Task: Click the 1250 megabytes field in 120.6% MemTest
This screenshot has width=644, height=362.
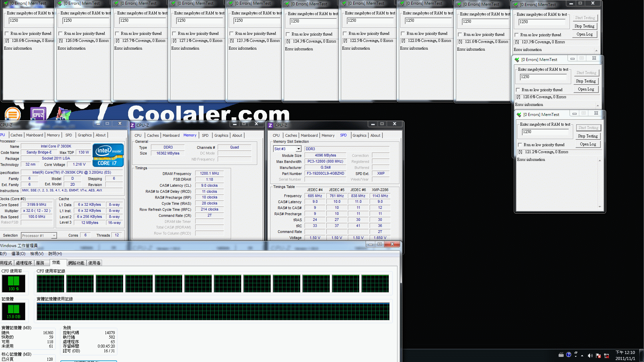Action: [x=544, y=77]
